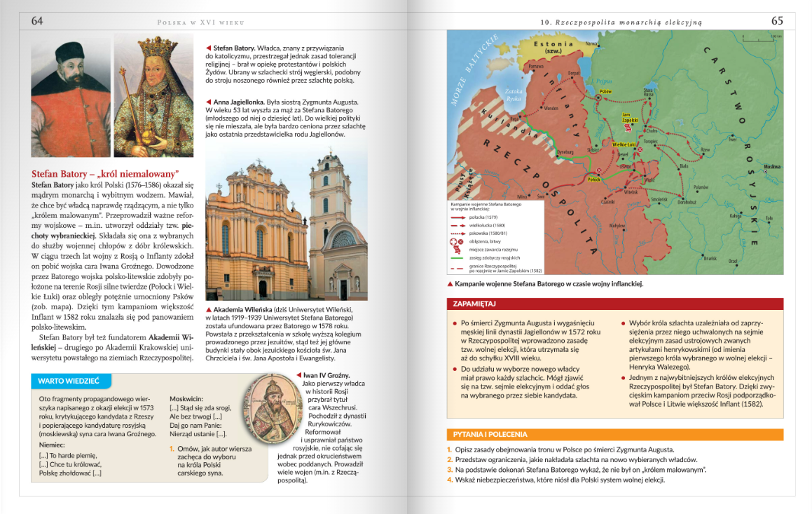Viewport: 812px width, 514px height.
Task: Click the legend arrow for "połocka (1579)"
Action: click(457, 217)
